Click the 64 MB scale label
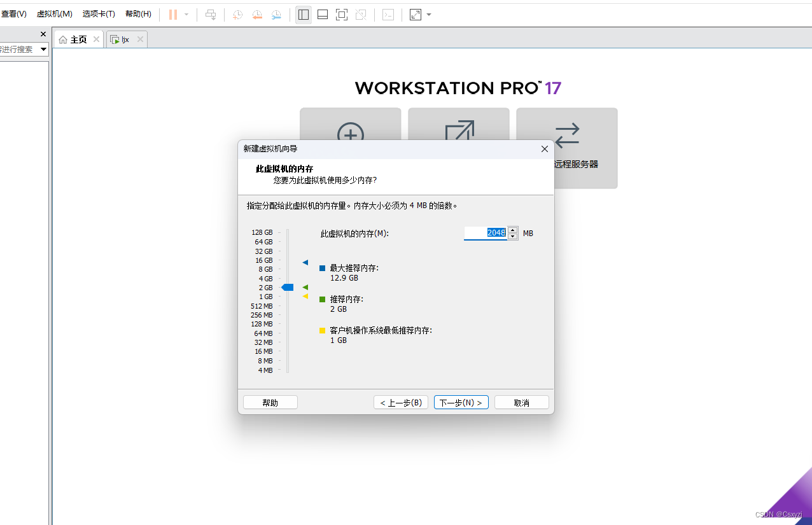The image size is (812, 525). 263,333
